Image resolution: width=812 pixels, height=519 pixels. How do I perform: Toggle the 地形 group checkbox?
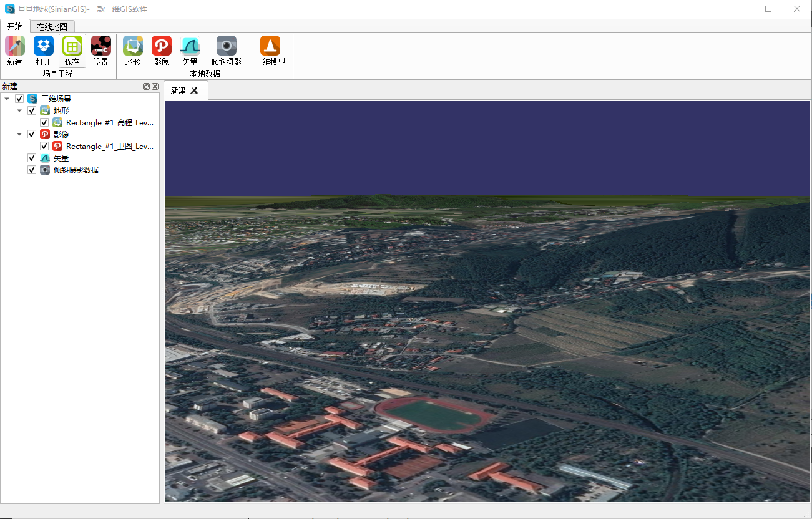click(x=32, y=110)
